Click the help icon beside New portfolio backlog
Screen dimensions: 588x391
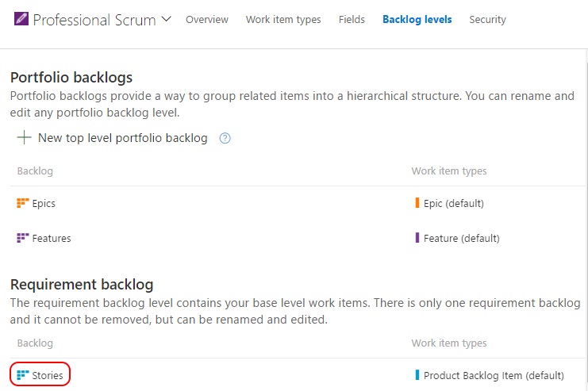(x=225, y=138)
